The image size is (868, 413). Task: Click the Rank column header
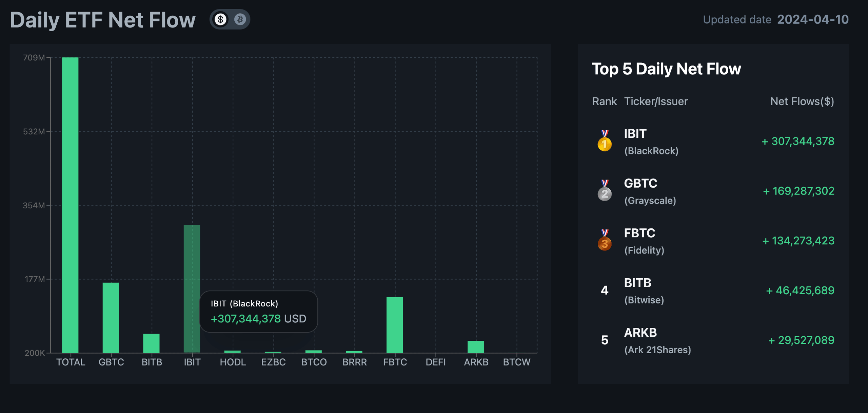pos(604,101)
